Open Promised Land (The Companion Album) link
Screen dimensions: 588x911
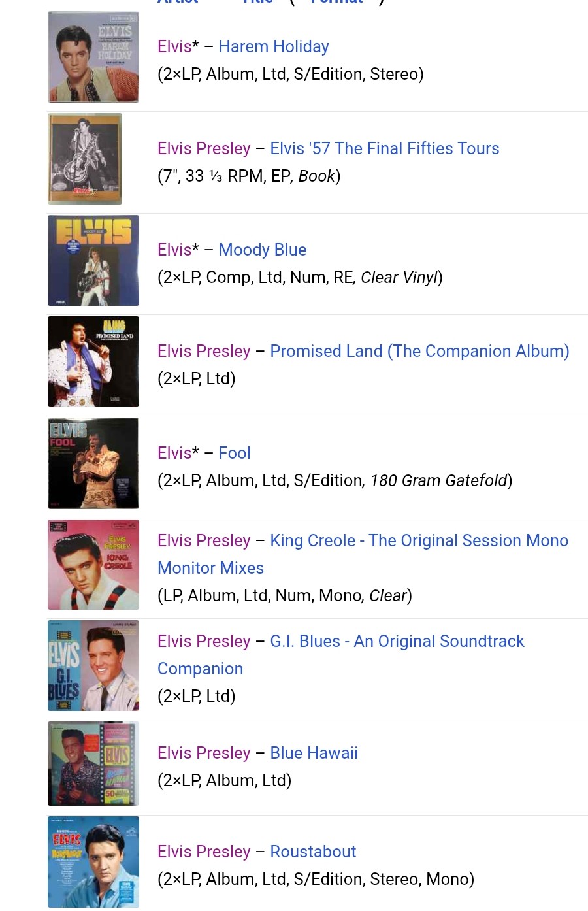click(419, 351)
